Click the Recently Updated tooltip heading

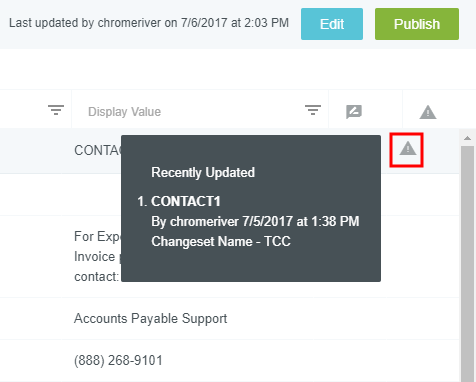coord(203,172)
